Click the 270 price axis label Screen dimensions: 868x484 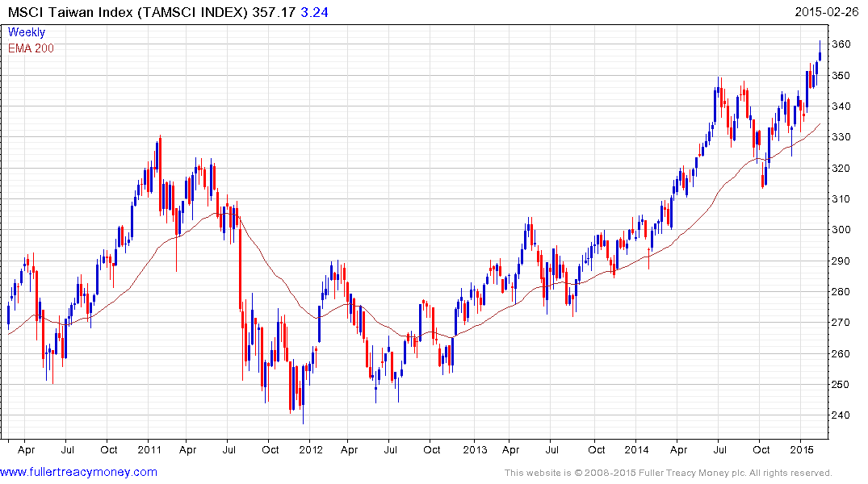click(x=841, y=323)
